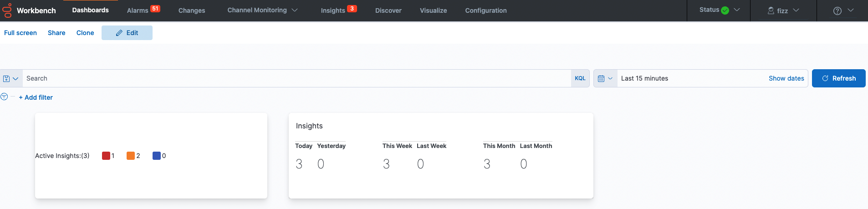Viewport: 868px width, 209px height.
Task: Click the This Week insights count
Action: (387, 164)
